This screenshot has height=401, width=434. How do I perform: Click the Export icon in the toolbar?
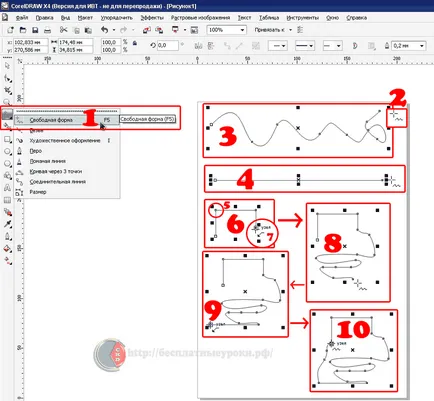(x=159, y=30)
